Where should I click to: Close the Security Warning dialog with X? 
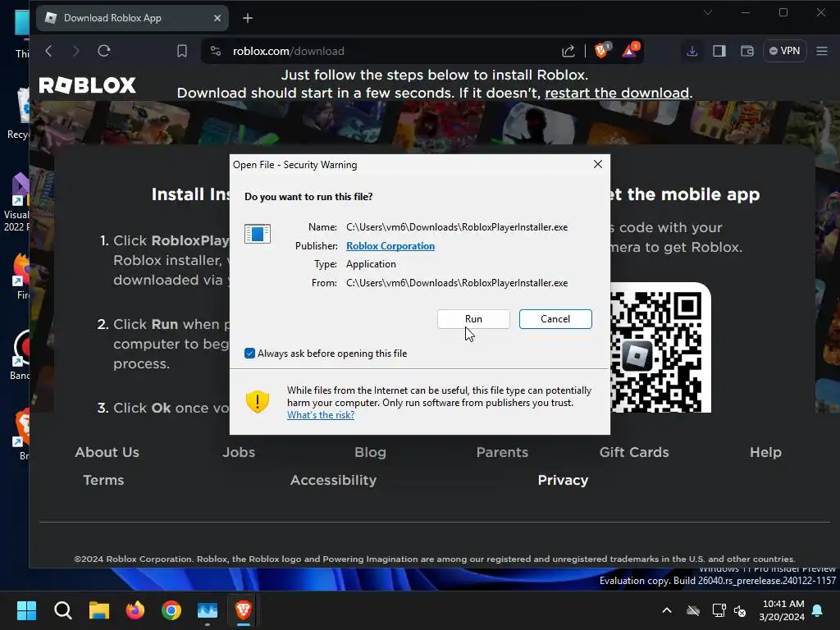tap(598, 164)
